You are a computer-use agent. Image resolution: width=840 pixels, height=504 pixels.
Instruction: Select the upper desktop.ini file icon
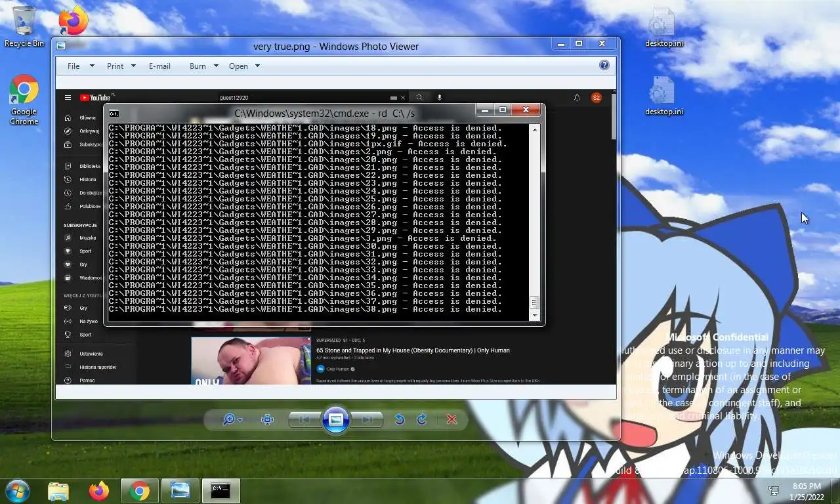click(663, 27)
